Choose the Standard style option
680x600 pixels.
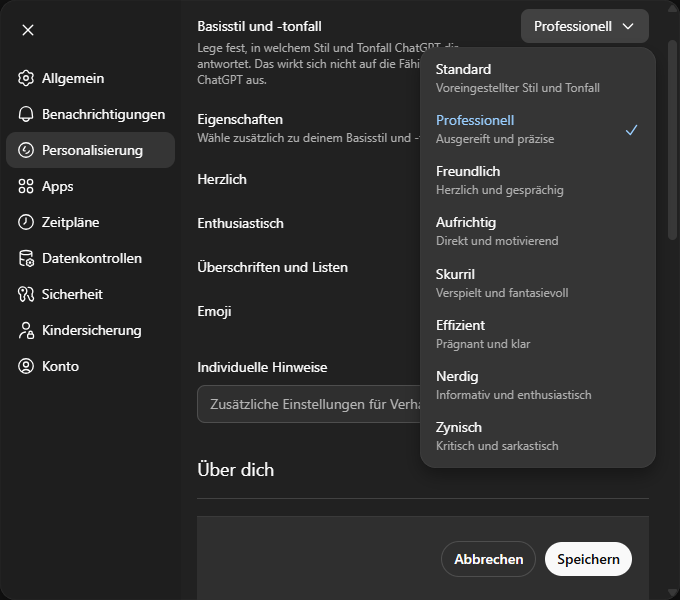[538, 78]
